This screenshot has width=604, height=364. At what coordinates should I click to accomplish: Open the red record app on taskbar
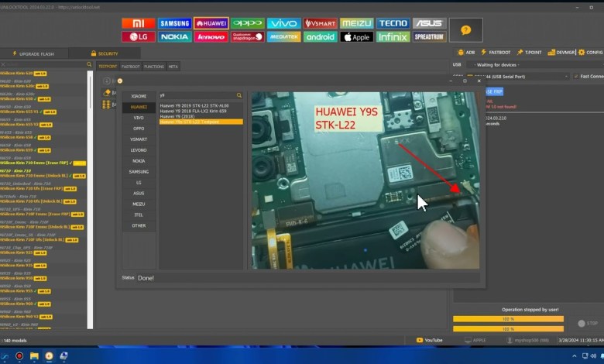click(19, 356)
